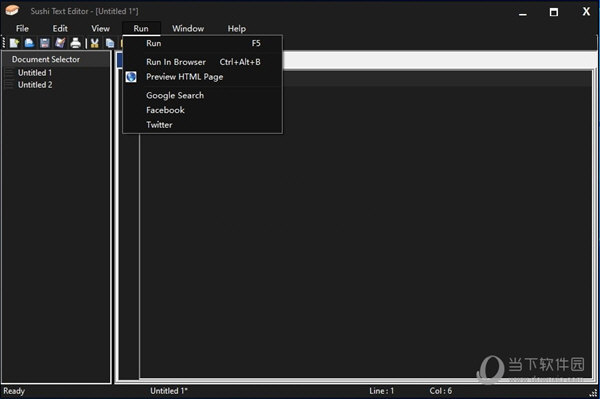Open the Help menu
The image size is (600, 399).
tap(237, 29)
